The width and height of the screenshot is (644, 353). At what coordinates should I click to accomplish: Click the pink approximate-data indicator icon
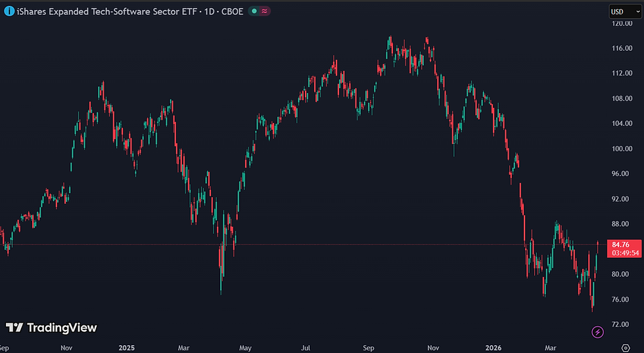pyautogui.click(x=264, y=12)
